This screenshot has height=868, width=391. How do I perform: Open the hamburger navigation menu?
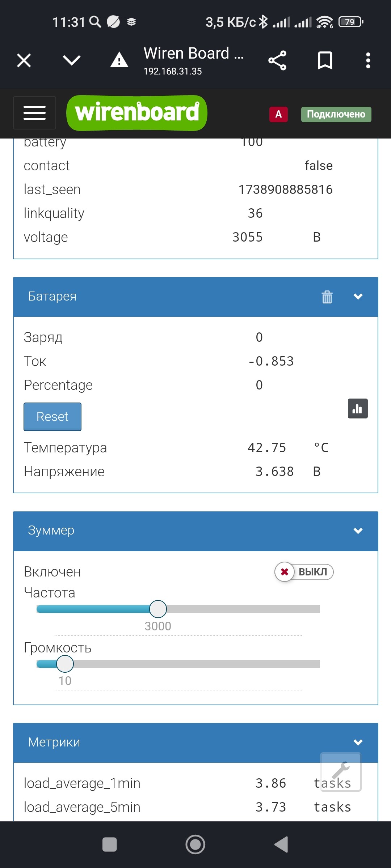[x=34, y=113]
